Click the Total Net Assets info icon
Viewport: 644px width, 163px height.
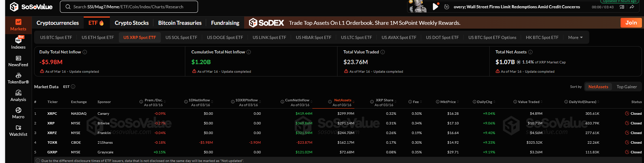pyautogui.click(x=530, y=52)
